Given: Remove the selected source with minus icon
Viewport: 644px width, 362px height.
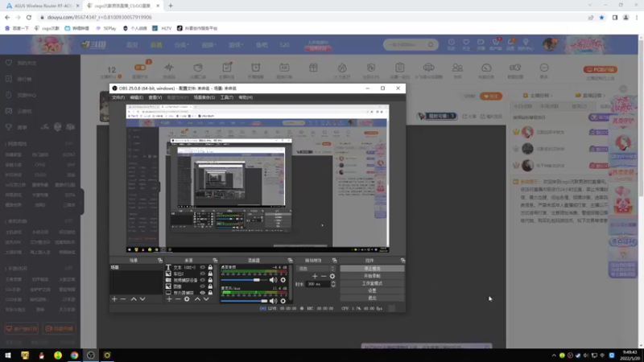Looking at the screenshot, I should [x=178, y=299].
